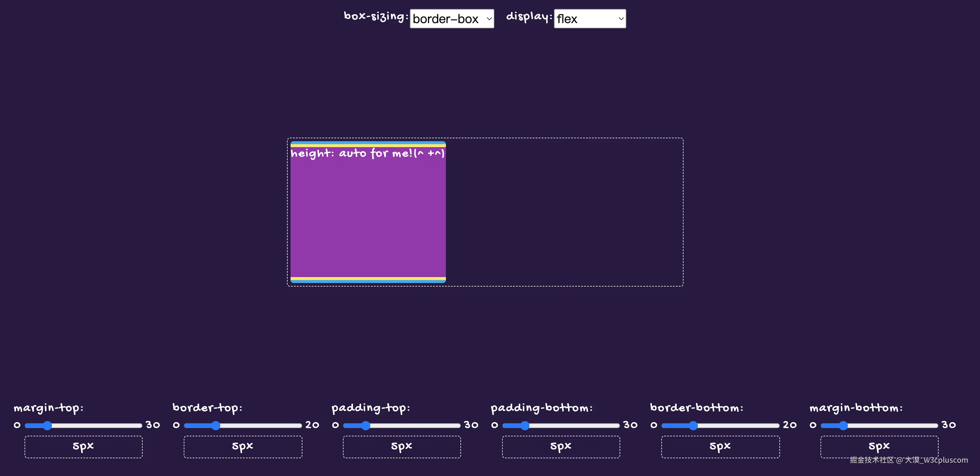Screen dimensions: 980x476
Task: Click the border-bottom slider handle
Action: pos(693,425)
